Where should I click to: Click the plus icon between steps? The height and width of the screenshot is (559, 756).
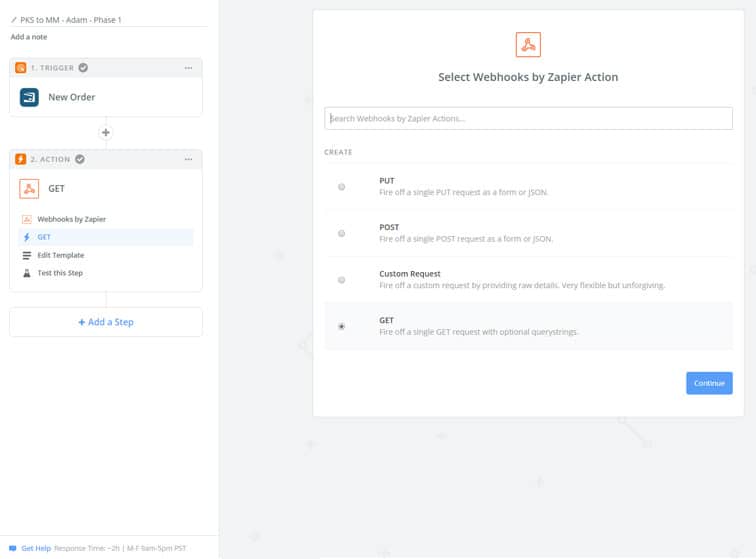click(x=106, y=133)
